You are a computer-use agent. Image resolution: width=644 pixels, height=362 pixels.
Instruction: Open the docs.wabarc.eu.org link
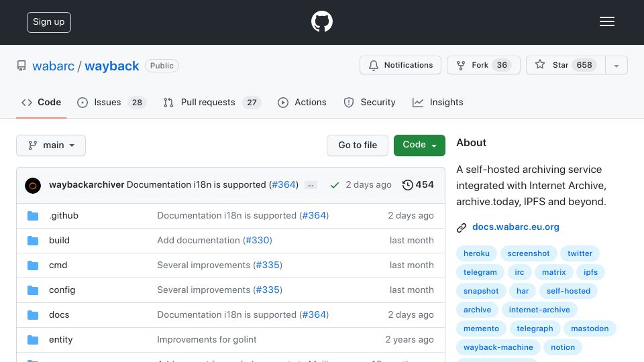point(515,227)
